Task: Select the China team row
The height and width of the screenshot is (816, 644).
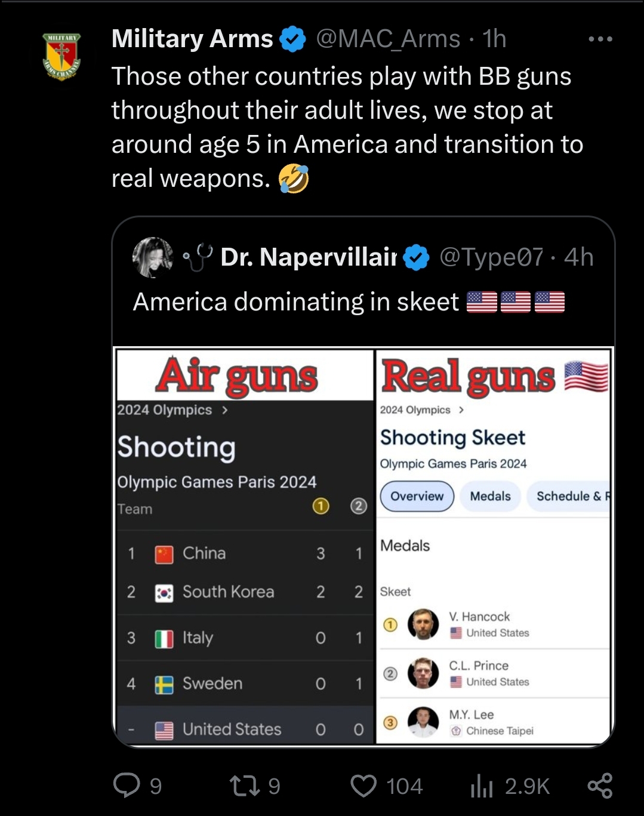Action: pyautogui.click(x=245, y=553)
